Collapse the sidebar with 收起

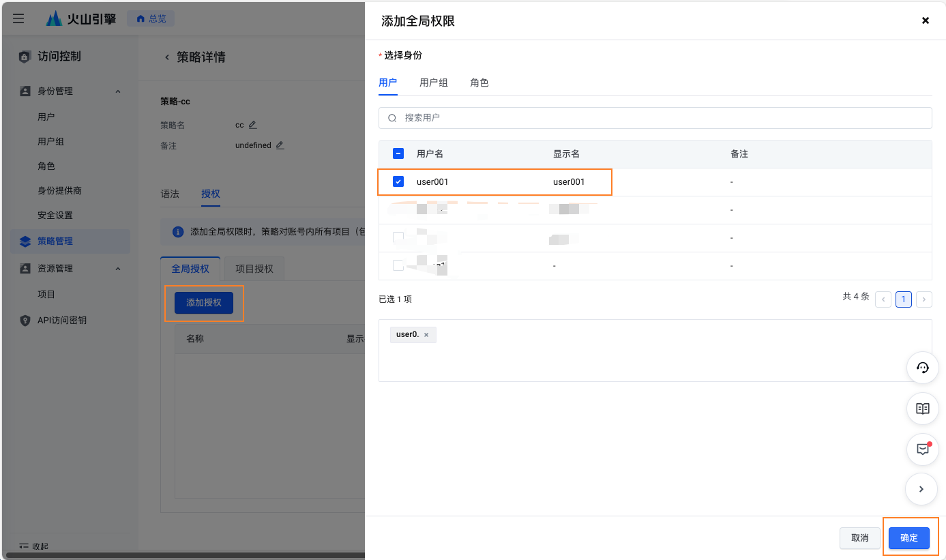point(33,546)
